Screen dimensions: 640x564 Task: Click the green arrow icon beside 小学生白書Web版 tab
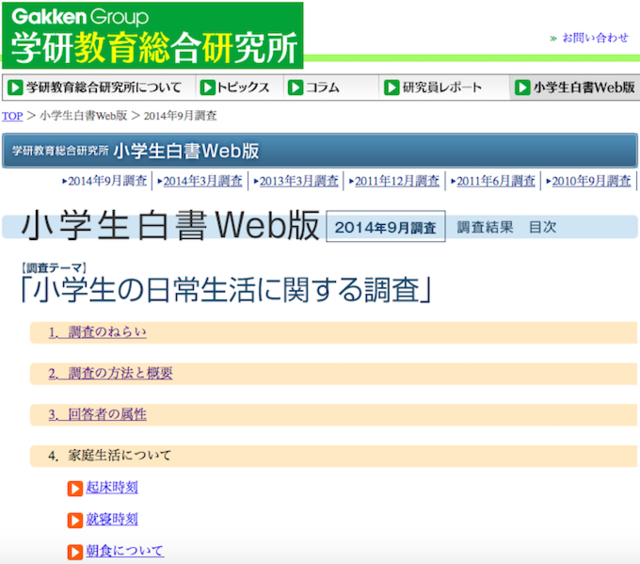522,87
